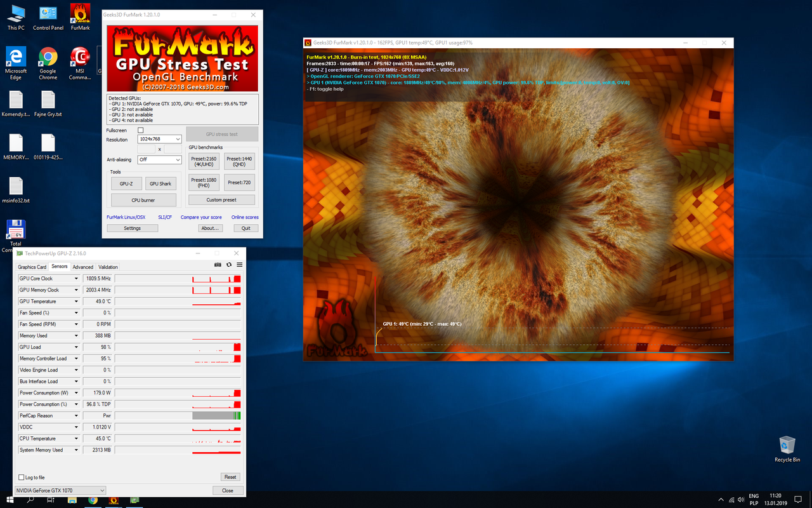Select the Recycle Bin icon

coord(787,449)
